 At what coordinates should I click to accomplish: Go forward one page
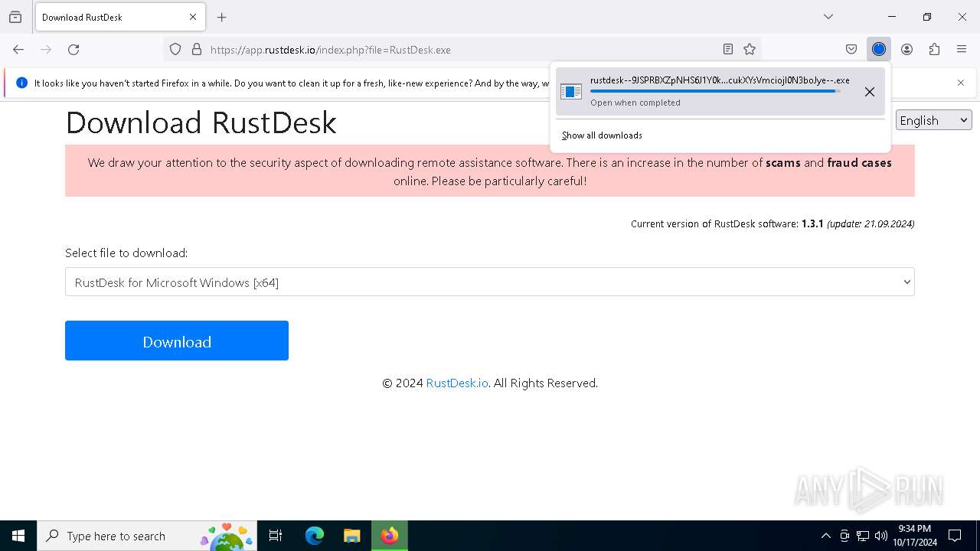tap(46, 50)
